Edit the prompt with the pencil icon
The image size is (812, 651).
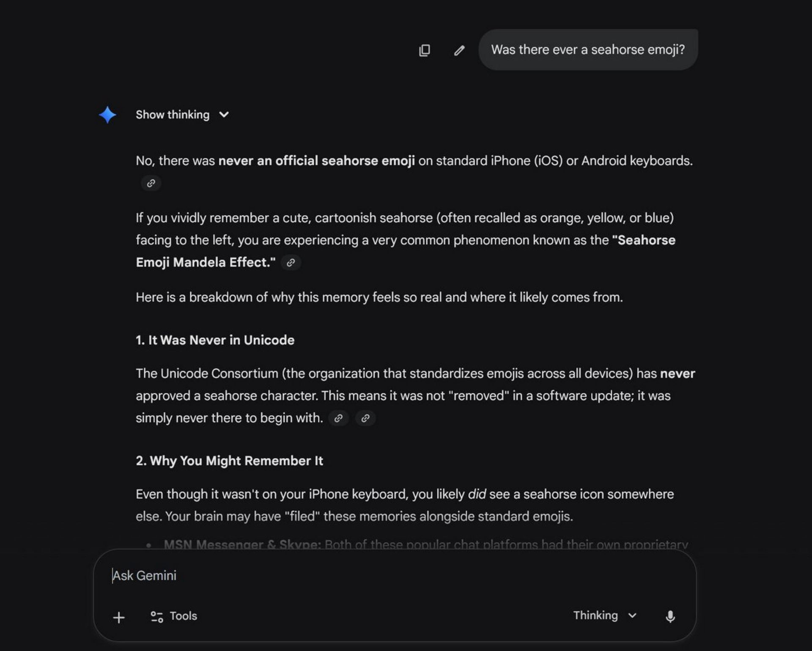459,50
